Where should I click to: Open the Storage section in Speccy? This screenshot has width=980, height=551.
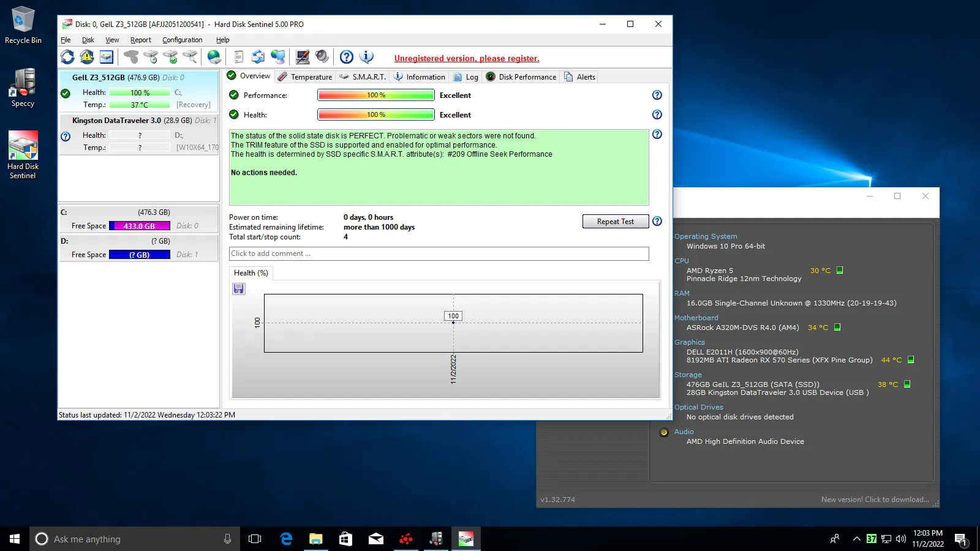(x=688, y=375)
